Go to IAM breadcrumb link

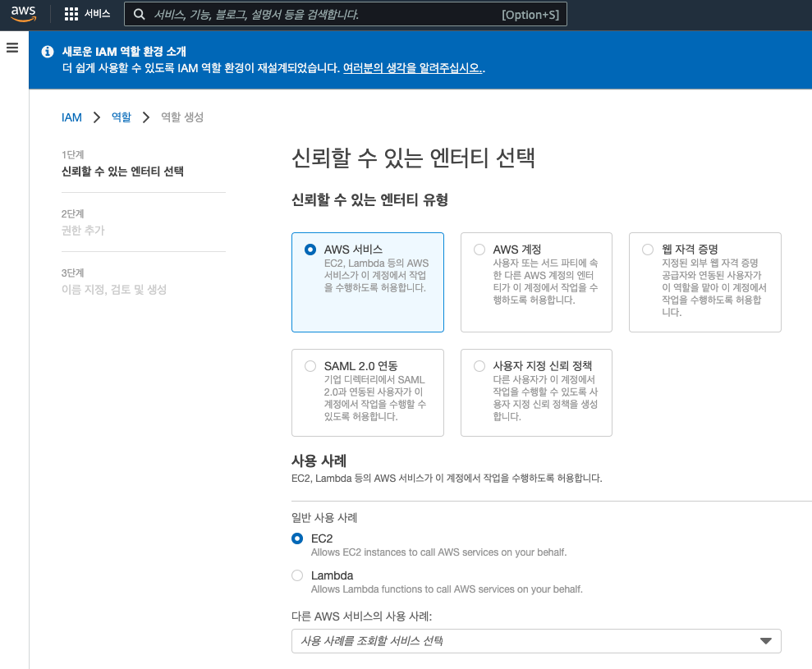[x=71, y=117]
